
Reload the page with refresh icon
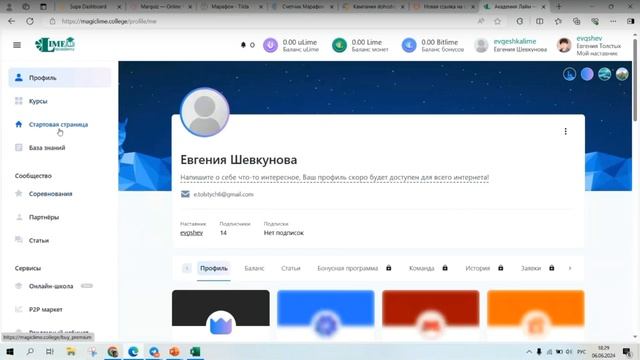[x=30, y=21]
